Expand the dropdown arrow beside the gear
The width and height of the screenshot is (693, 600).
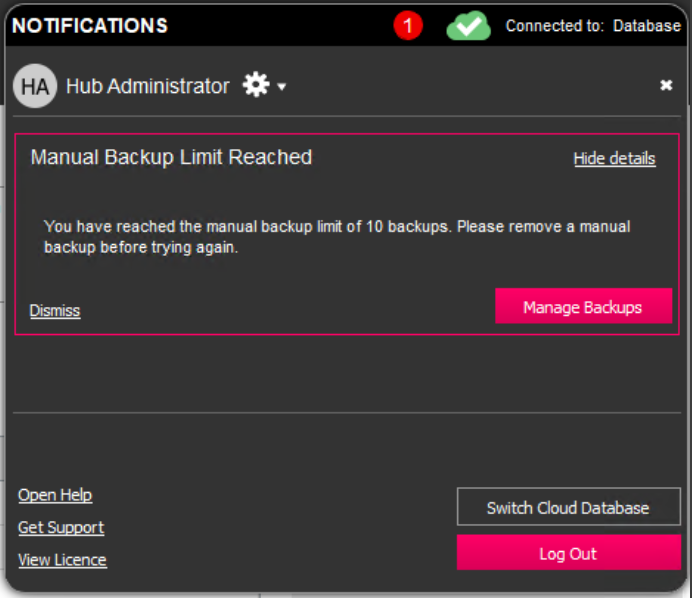coord(282,87)
